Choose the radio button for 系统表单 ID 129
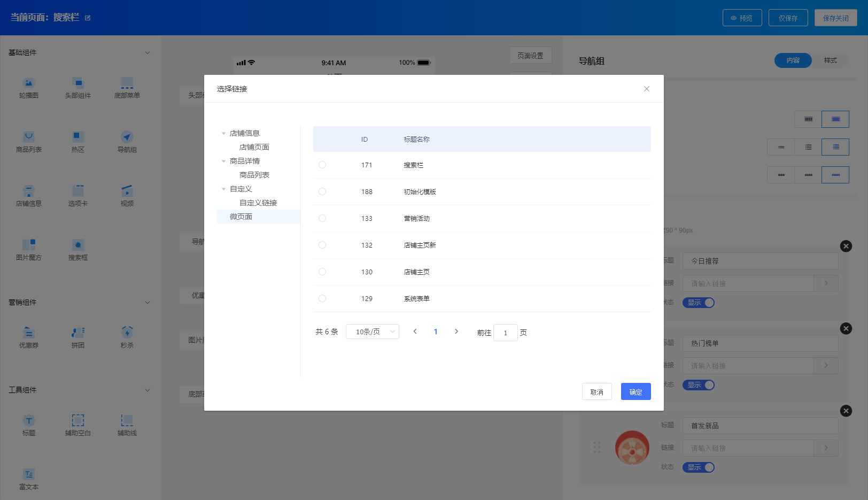 pyautogui.click(x=322, y=298)
